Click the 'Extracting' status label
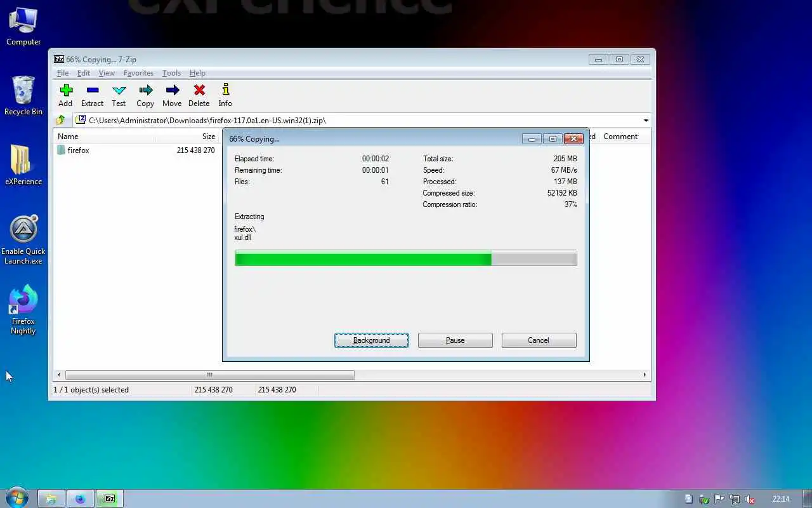Image resolution: width=812 pixels, height=508 pixels. point(249,217)
